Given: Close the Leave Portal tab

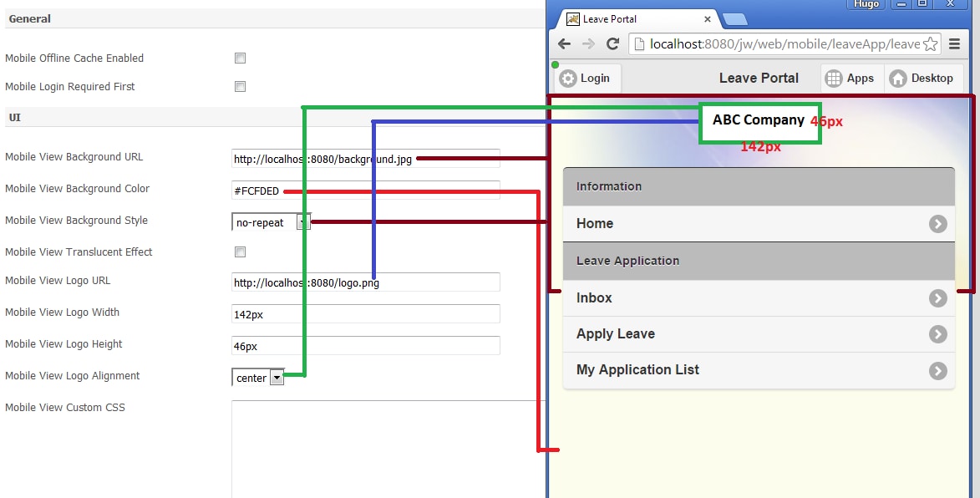Looking at the screenshot, I should click(x=708, y=19).
